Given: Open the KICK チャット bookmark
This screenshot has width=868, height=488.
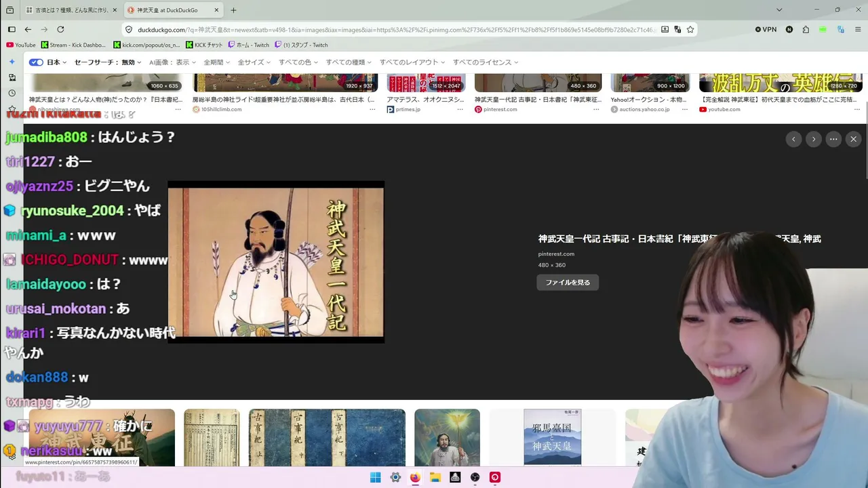Looking at the screenshot, I should pyautogui.click(x=204, y=45).
